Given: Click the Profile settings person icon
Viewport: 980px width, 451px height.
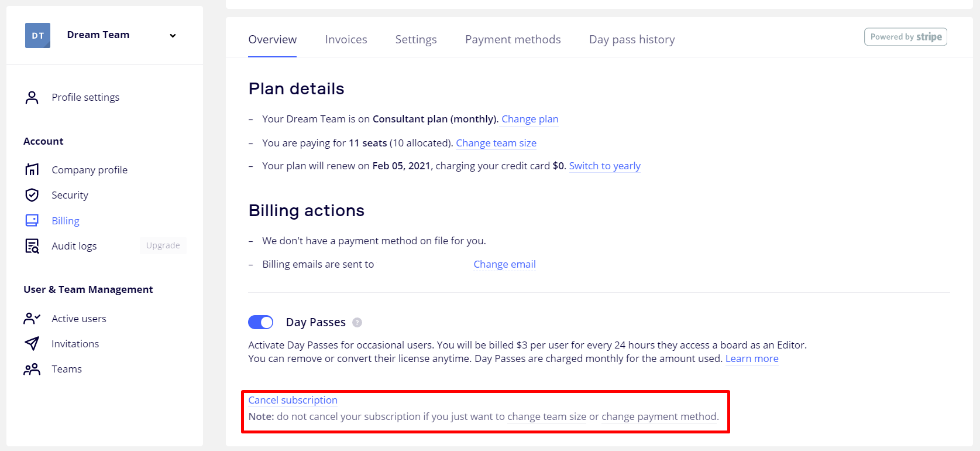Looking at the screenshot, I should click(x=32, y=97).
